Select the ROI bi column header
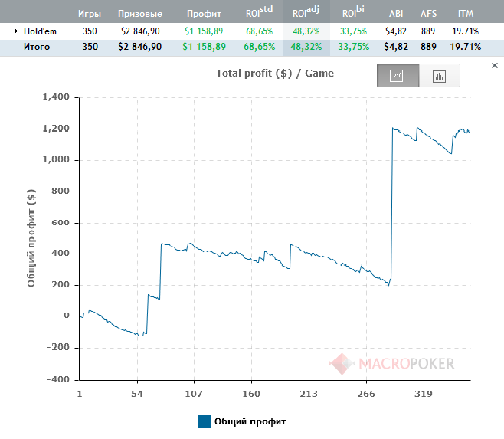Screen dimensions: 504x439 click(x=353, y=12)
